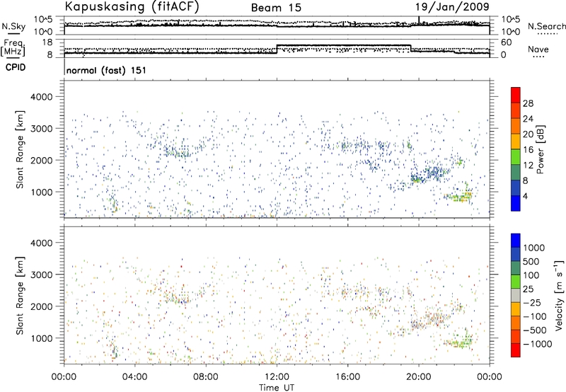Click the Kapuskasing (fitACF) plot title
The image size is (566, 392).
pyautogui.click(x=132, y=6)
